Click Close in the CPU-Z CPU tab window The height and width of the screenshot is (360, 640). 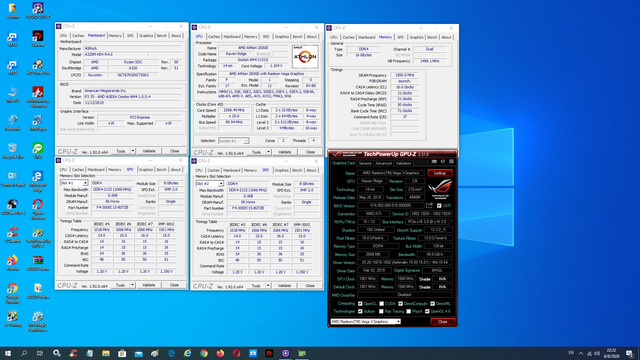pyautogui.click(x=310, y=152)
